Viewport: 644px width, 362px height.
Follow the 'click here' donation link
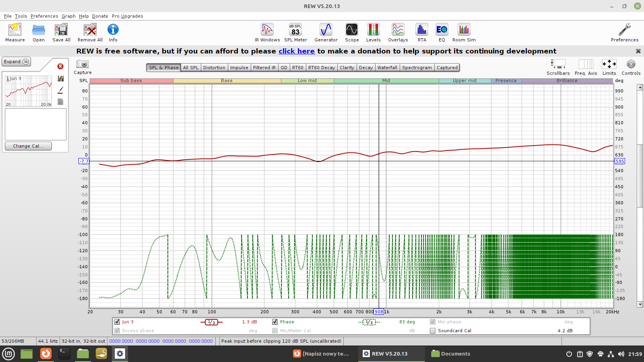[x=296, y=51]
